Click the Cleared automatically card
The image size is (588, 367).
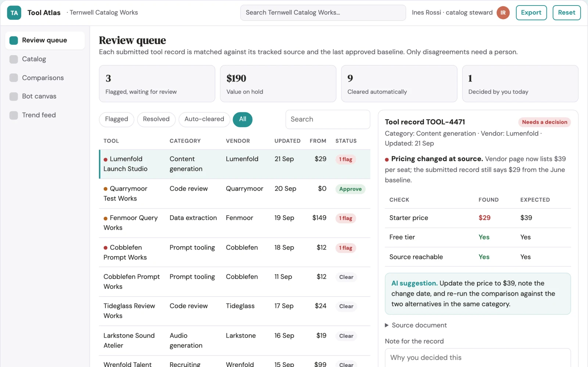pyautogui.click(x=399, y=84)
